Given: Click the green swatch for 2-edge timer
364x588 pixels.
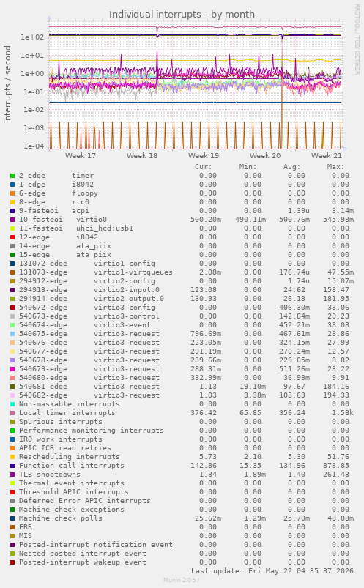Looking at the screenshot, I should tap(12, 176).
